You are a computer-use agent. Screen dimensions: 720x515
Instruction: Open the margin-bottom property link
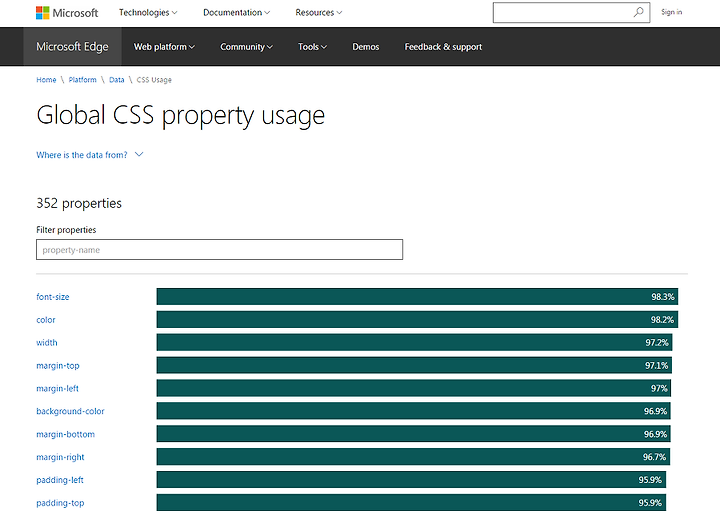(x=66, y=434)
